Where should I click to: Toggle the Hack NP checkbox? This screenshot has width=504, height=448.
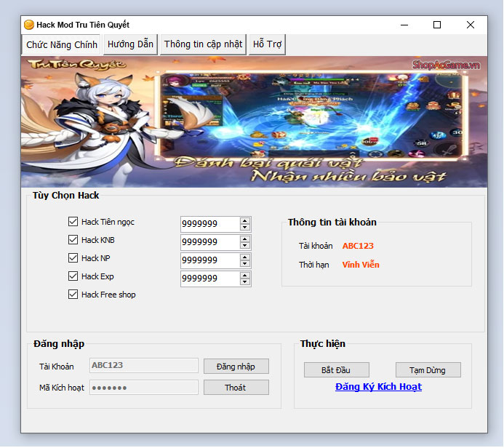pos(73,257)
